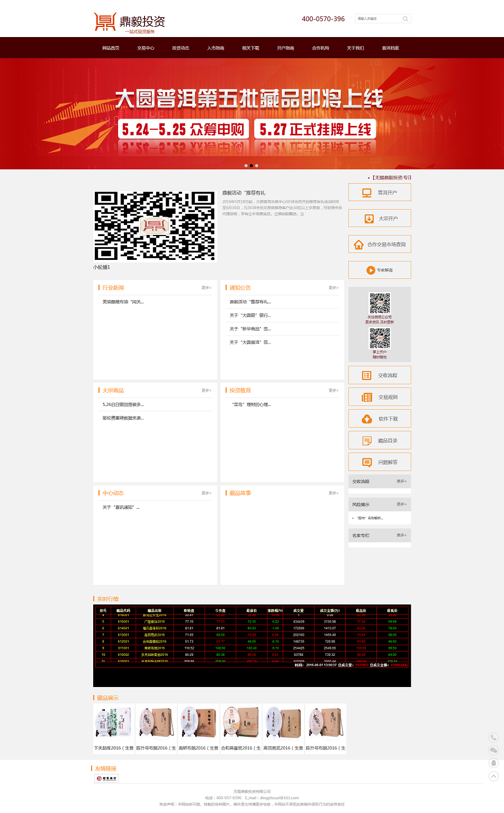Open the news link 5.26日白银回落做多
Image resolution: width=504 pixels, height=813 pixels.
[123, 404]
